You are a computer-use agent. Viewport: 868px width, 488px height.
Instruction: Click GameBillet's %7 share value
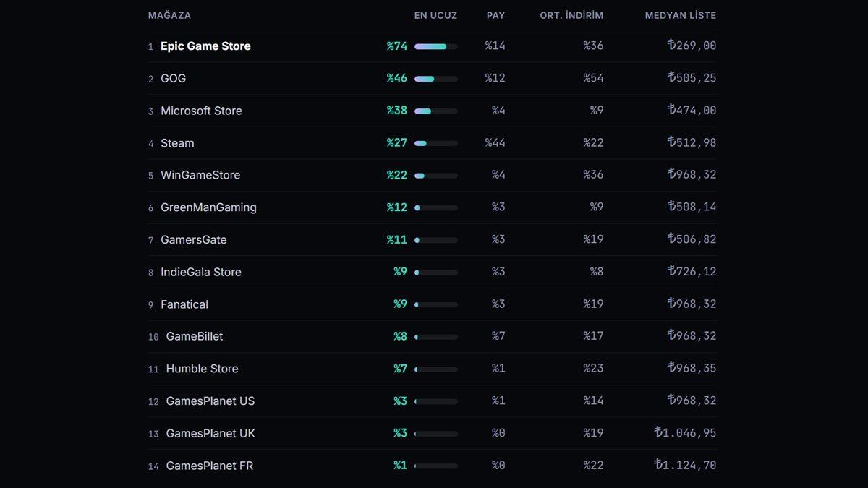pyautogui.click(x=498, y=336)
